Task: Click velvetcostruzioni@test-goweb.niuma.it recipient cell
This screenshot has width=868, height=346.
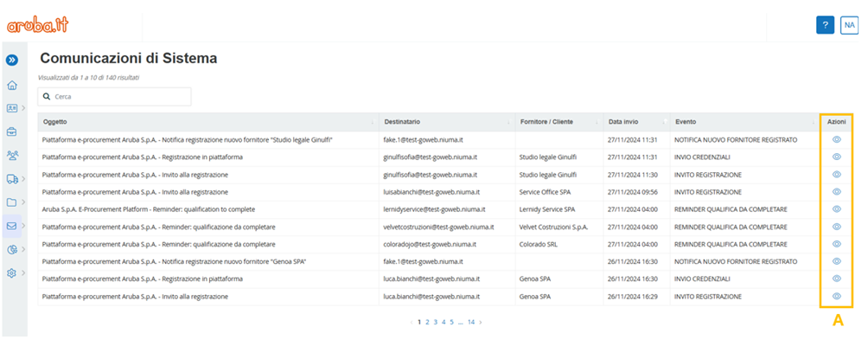Action: (439, 227)
